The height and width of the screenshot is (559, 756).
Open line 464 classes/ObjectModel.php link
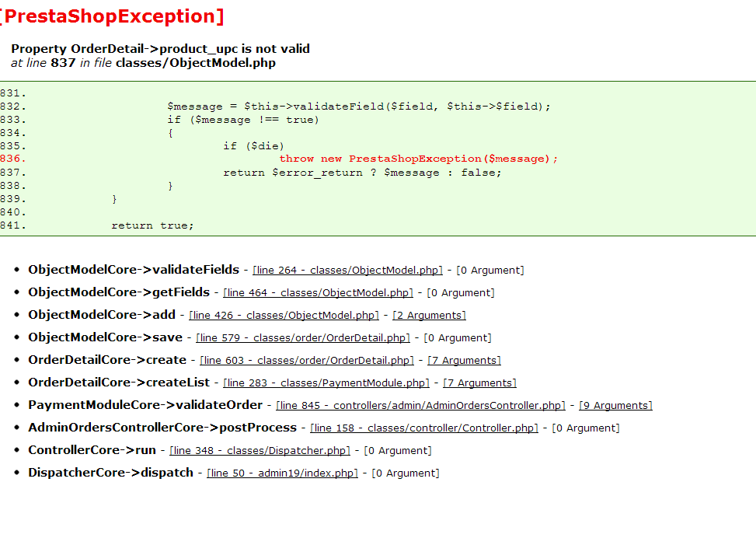pos(318,293)
